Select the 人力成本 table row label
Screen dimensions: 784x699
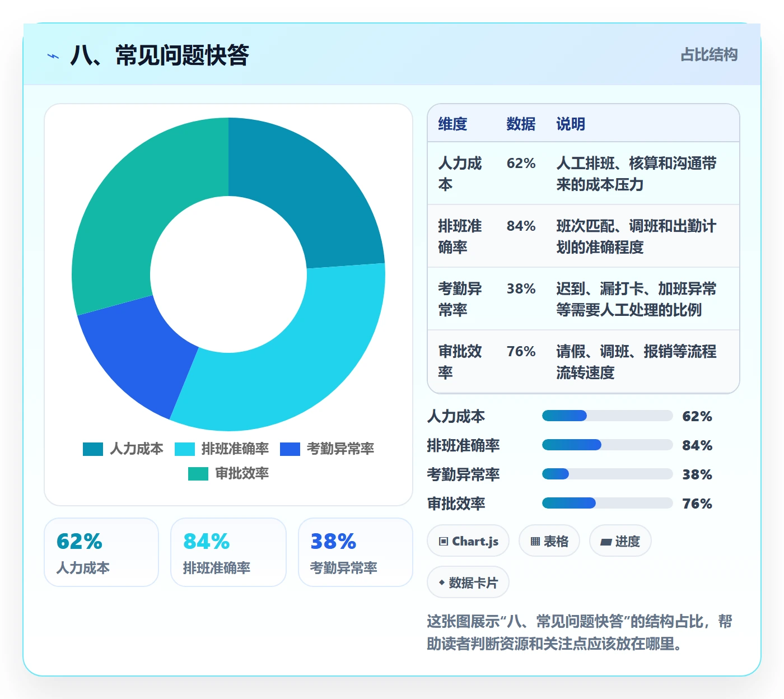pos(460,174)
